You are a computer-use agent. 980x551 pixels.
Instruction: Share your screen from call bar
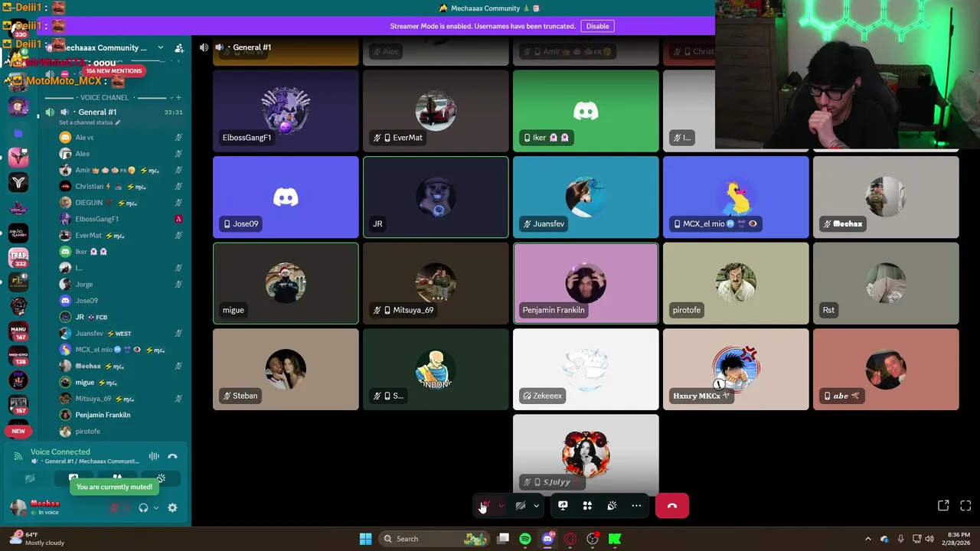point(563,506)
